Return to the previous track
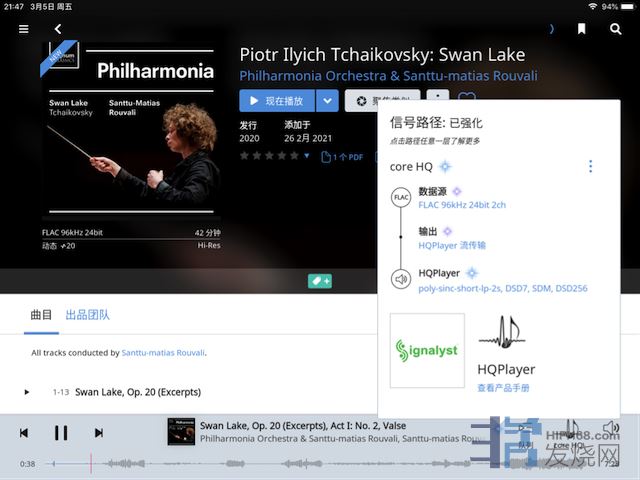 pyautogui.click(x=24, y=433)
